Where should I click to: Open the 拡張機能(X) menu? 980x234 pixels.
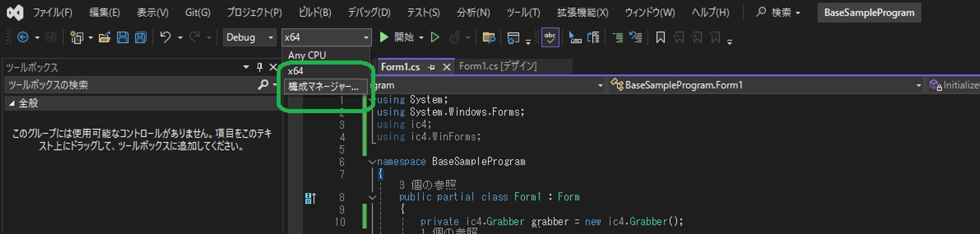[582, 12]
